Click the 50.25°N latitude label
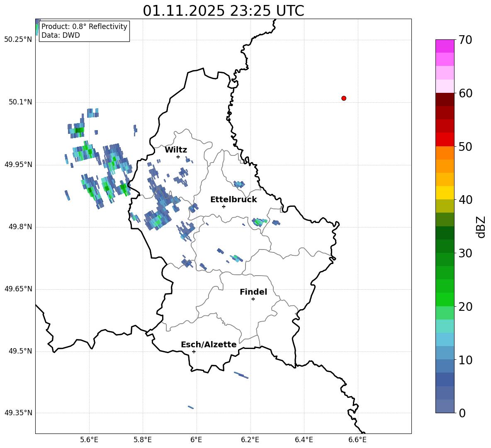 click(18, 40)
